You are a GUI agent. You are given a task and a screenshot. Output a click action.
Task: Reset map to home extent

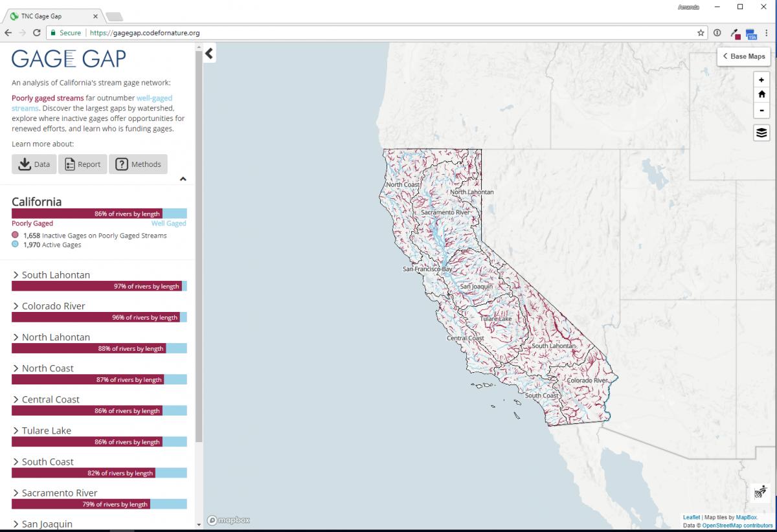(x=761, y=94)
